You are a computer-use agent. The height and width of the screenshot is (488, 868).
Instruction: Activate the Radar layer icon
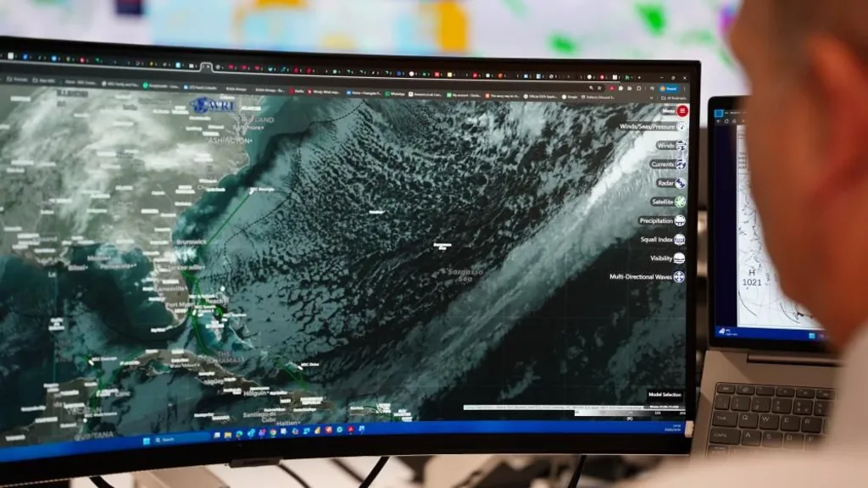tap(680, 183)
